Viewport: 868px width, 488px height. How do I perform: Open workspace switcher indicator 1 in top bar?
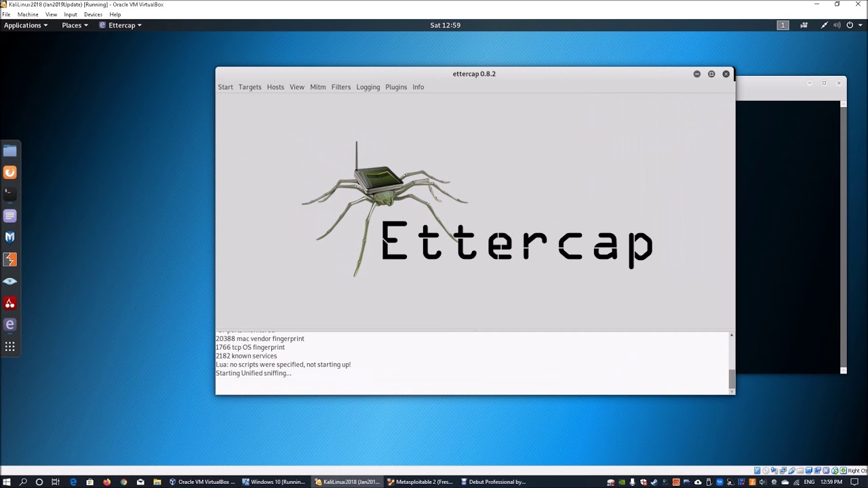coord(783,25)
